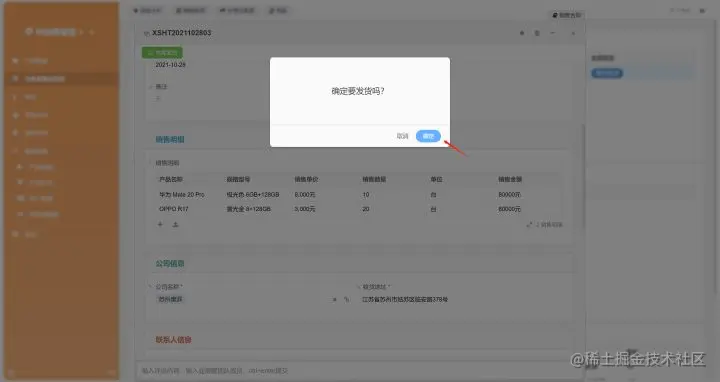The width and height of the screenshot is (720, 382).
Task: Close the XSHT2021102803 record panel
Action: pyautogui.click(x=573, y=33)
